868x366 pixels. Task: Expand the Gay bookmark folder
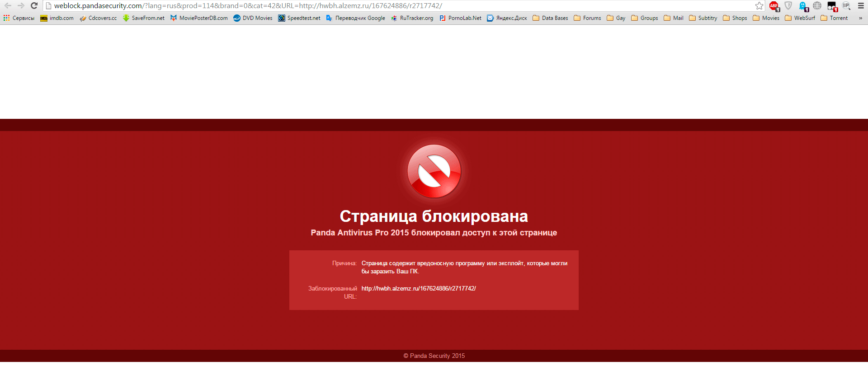[x=616, y=18]
